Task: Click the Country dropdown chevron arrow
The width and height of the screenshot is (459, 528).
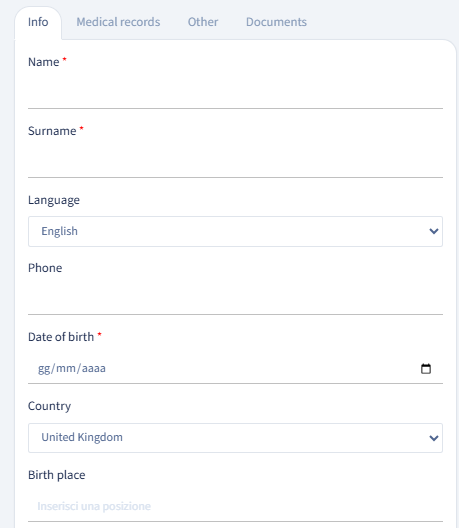Action: click(434, 438)
